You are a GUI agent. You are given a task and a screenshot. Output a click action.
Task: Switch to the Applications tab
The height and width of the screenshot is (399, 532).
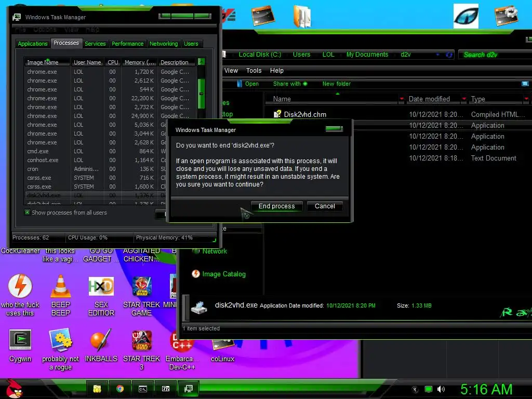[x=33, y=44]
